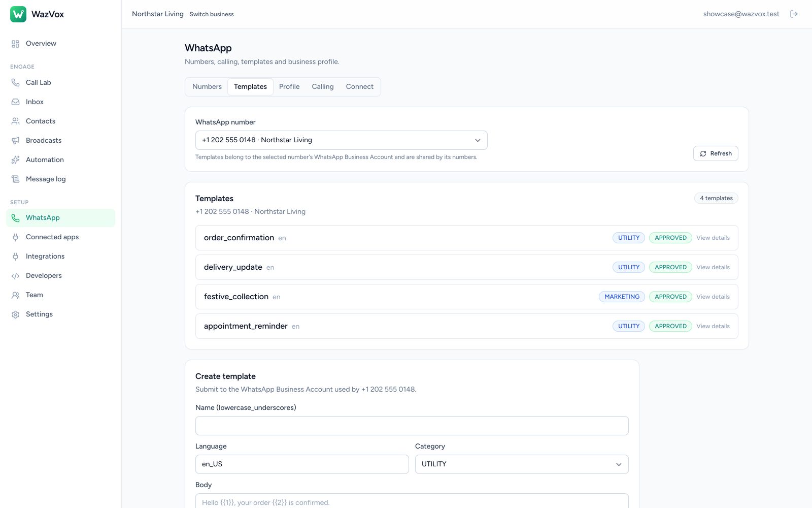Click the Broadcasts megaphone icon
Screen dimensions: 812x508
16,140
